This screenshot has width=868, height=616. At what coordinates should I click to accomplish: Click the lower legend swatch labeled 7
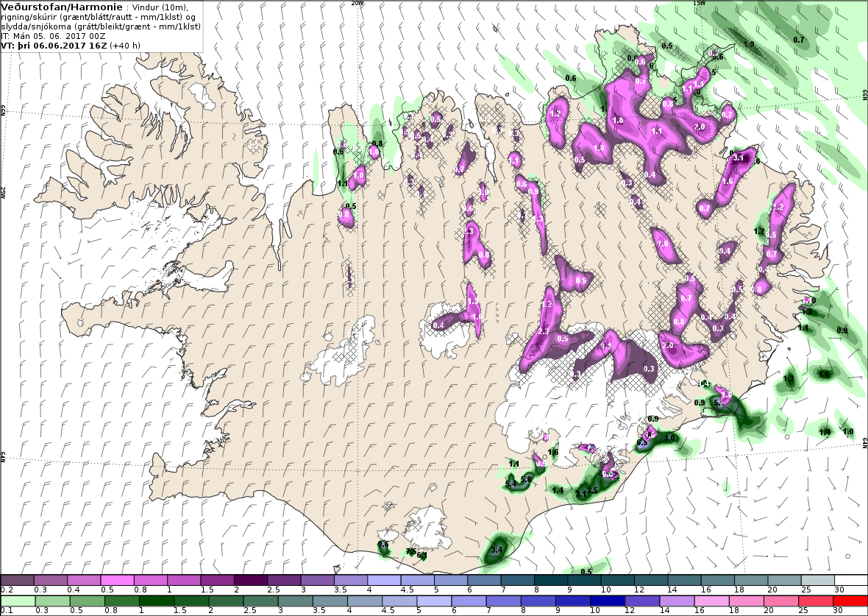pyautogui.click(x=503, y=601)
